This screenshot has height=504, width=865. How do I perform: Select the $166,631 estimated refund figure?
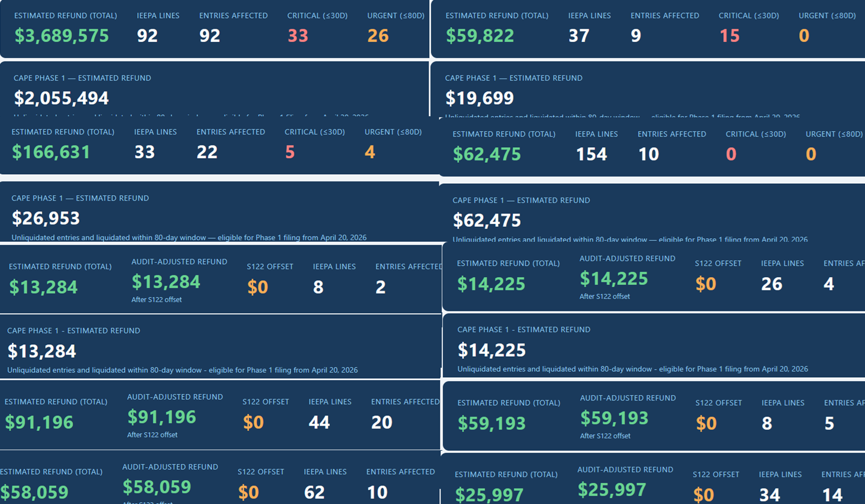pos(51,152)
